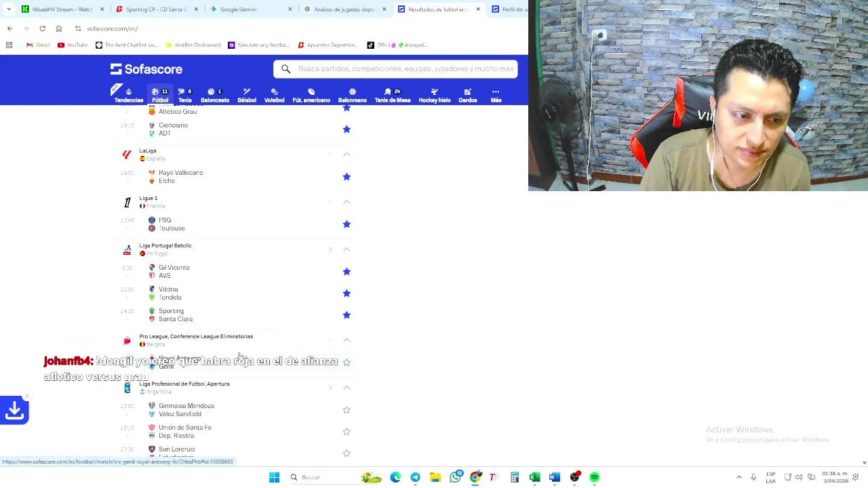Open the Más sports menu
The height and width of the screenshot is (488, 868).
tap(496, 95)
